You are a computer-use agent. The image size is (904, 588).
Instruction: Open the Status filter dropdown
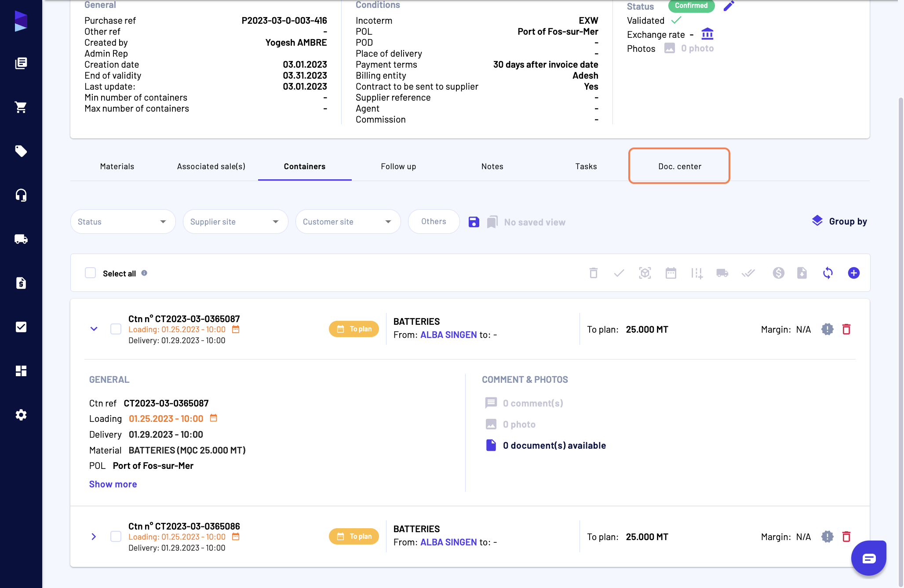point(123,221)
